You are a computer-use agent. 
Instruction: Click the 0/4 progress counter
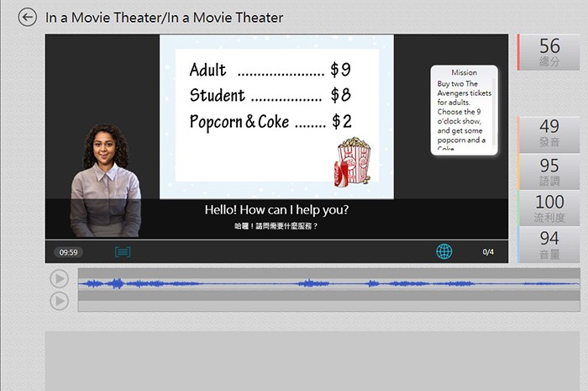[x=488, y=251]
